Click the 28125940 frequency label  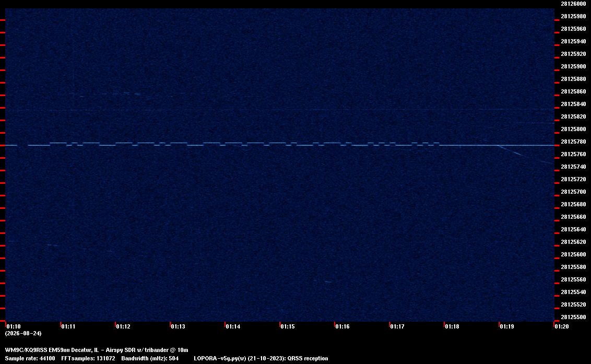[x=573, y=41]
